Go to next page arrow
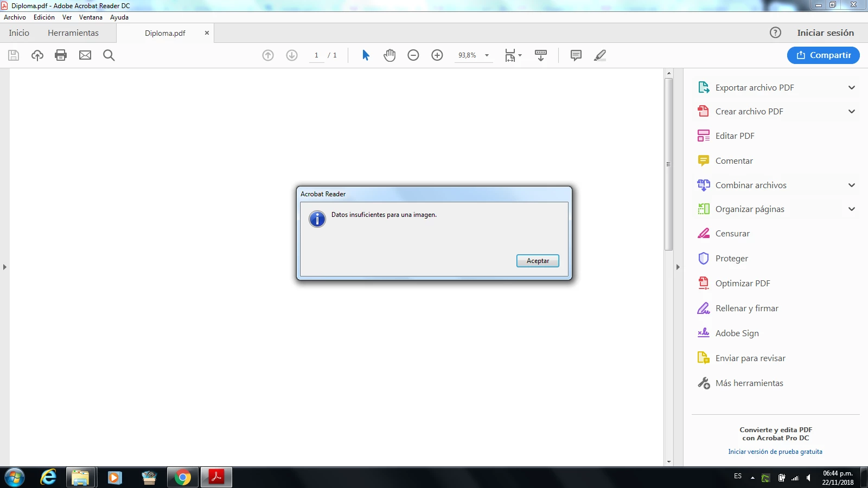The image size is (868, 488). (x=292, y=55)
